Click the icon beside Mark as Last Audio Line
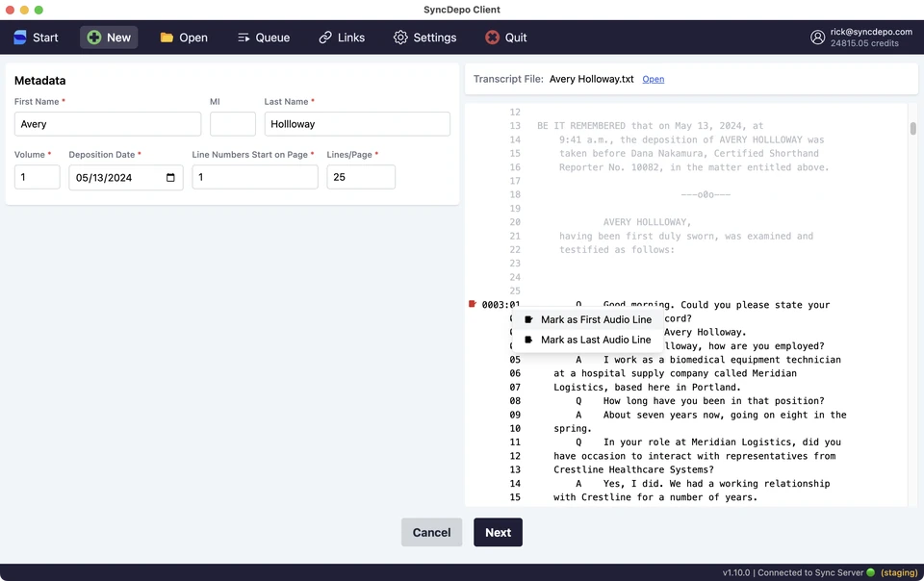This screenshot has height=581, width=924. pyautogui.click(x=528, y=340)
